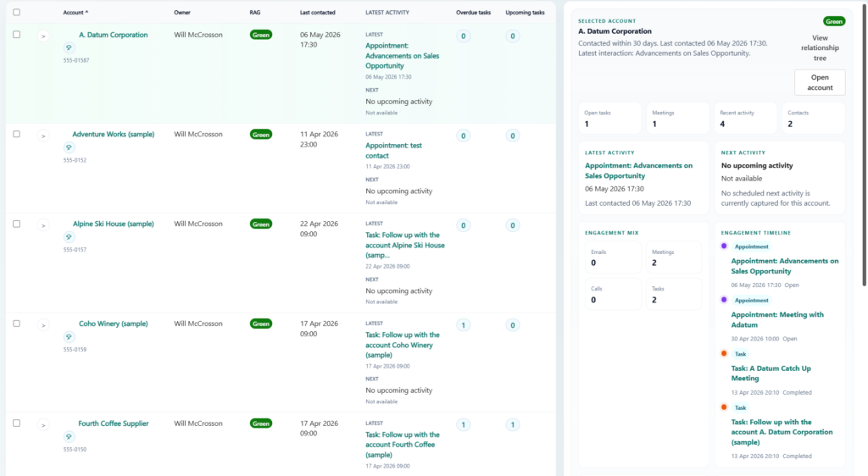Click the round icon under Alpine Ski House (sample)
Viewport: 868px width, 476px height.
pos(69,237)
